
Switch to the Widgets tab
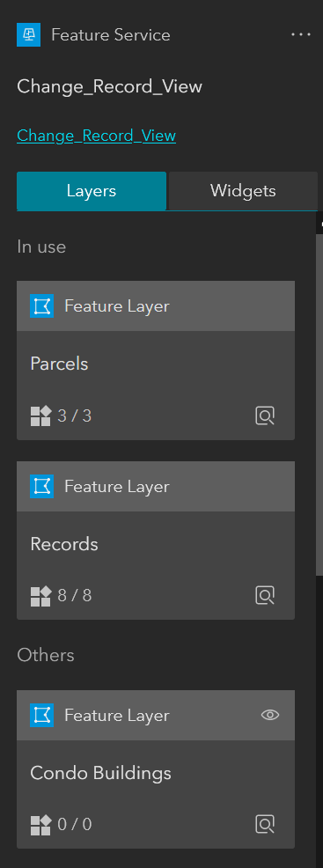243,191
